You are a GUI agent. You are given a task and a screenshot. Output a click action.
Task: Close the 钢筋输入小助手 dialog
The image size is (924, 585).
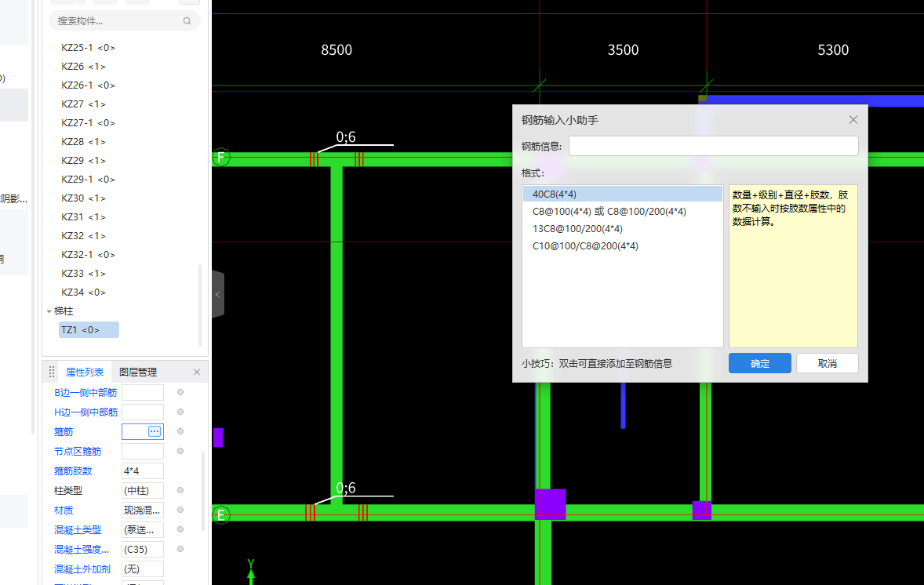[853, 120]
